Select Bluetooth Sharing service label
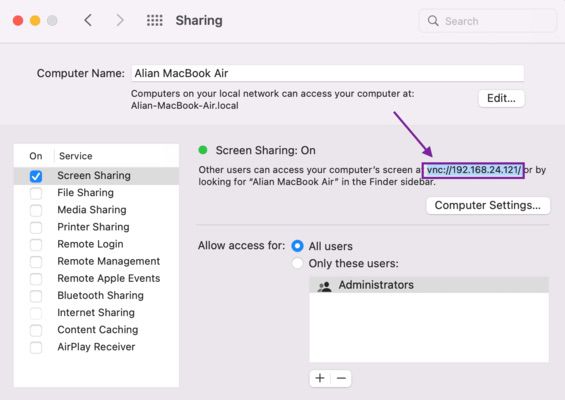 101,295
